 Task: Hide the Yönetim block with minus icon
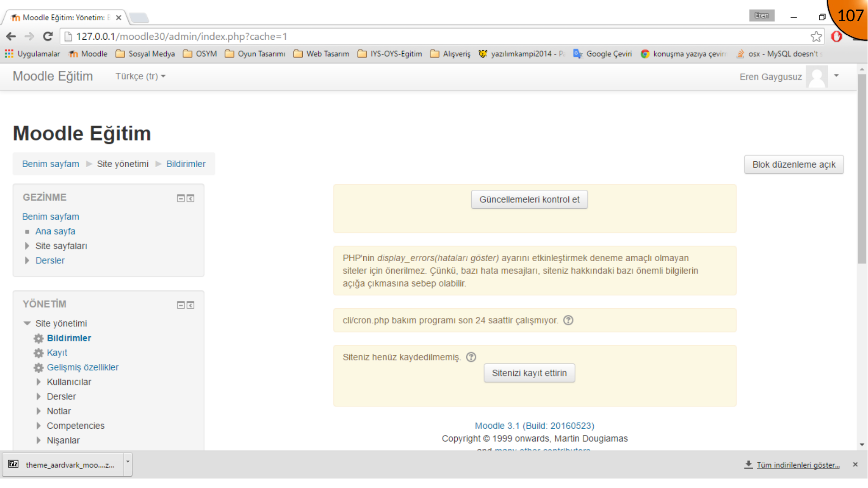click(x=181, y=305)
